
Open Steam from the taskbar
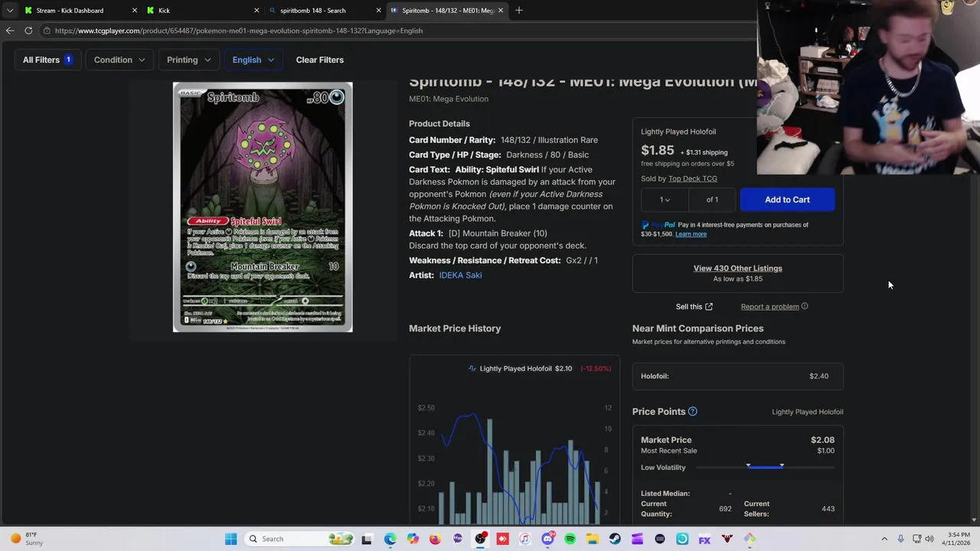pos(615,539)
